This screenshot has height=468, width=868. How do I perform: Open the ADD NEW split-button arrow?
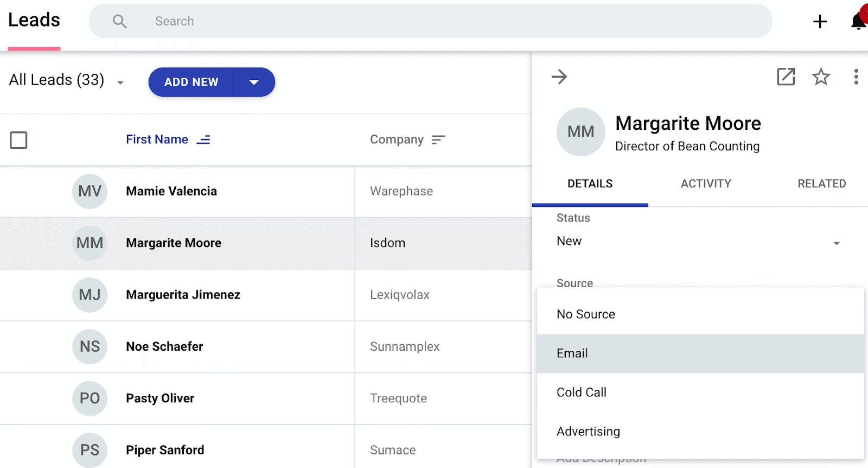coord(254,82)
